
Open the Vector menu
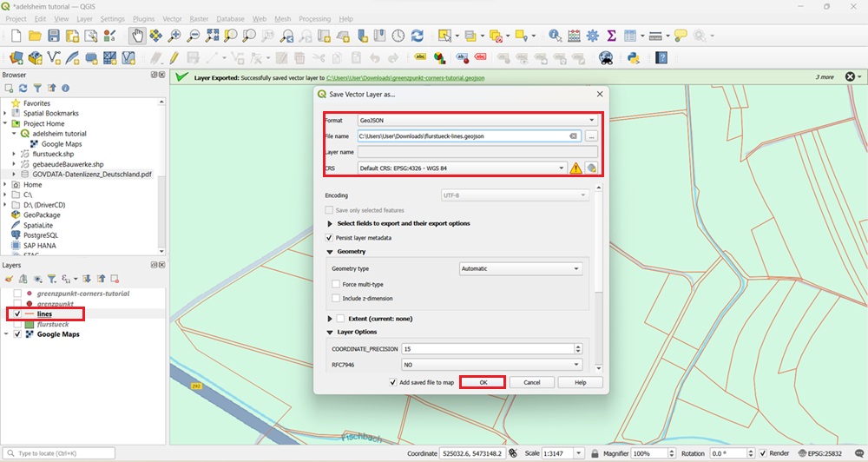[172, 18]
